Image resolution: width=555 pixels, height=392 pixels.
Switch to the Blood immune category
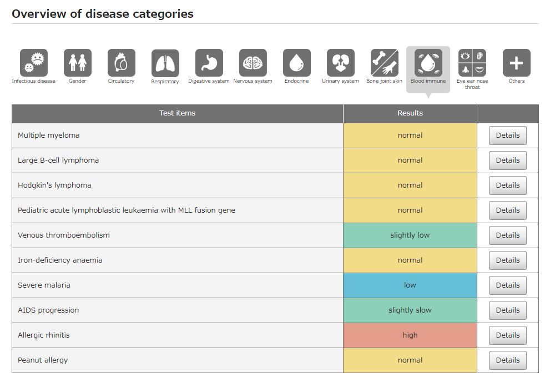click(428, 62)
